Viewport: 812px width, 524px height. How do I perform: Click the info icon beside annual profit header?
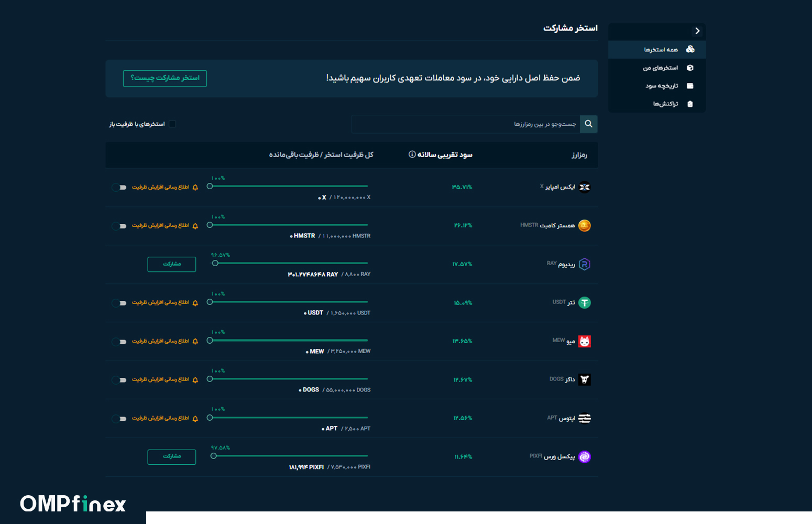(x=412, y=155)
